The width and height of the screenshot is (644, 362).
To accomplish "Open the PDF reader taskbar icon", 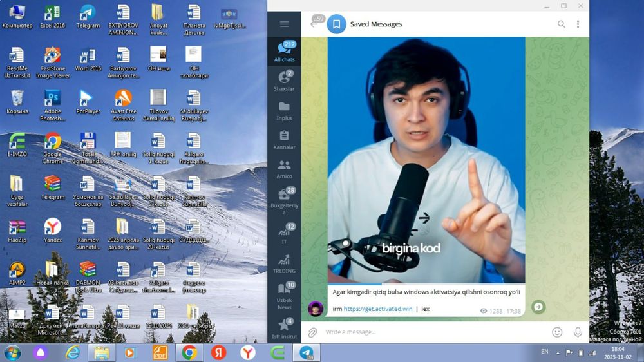I will coord(160,352).
